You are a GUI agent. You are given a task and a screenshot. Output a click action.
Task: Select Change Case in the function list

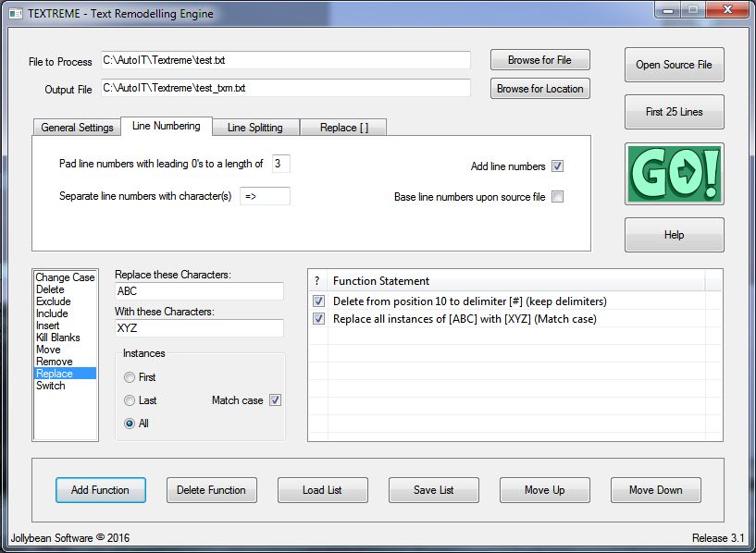65,277
